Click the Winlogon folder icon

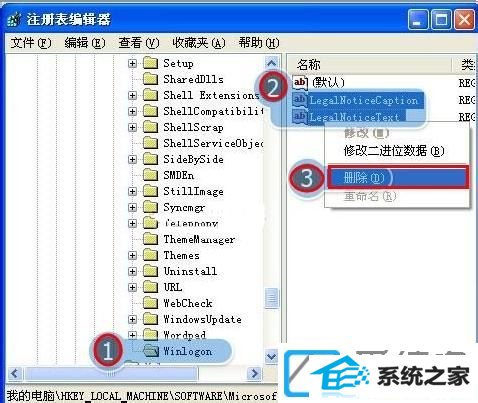(151, 351)
